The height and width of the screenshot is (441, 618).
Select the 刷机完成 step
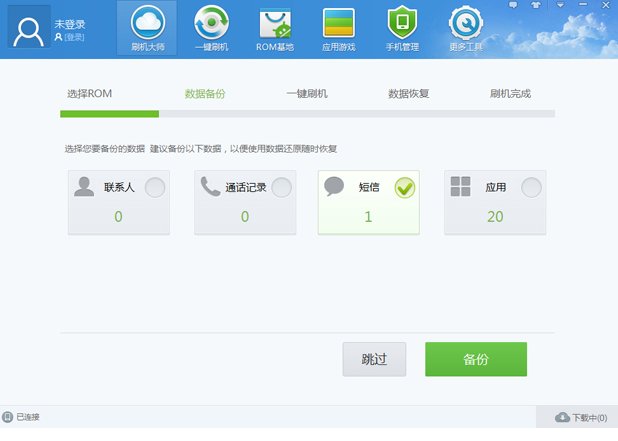[x=510, y=94]
